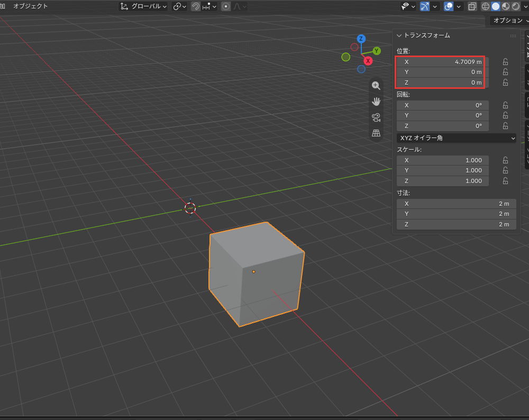This screenshot has width=529, height=420.
Task: Click the proportional editing circle icon
Action: pyautogui.click(x=226, y=6)
